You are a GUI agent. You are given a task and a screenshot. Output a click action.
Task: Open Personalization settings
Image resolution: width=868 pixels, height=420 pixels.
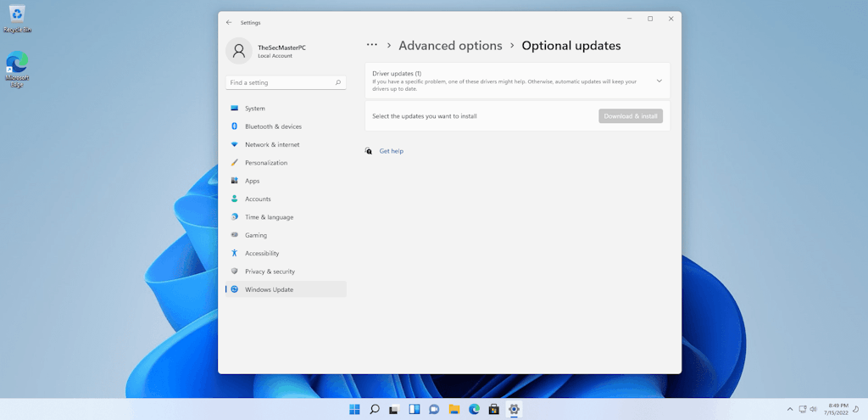pyautogui.click(x=286, y=163)
